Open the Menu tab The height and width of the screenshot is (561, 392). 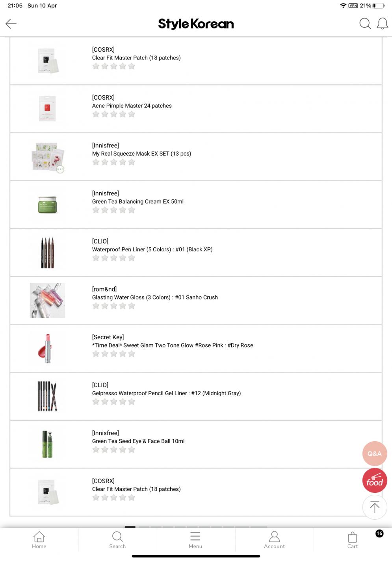[195, 540]
